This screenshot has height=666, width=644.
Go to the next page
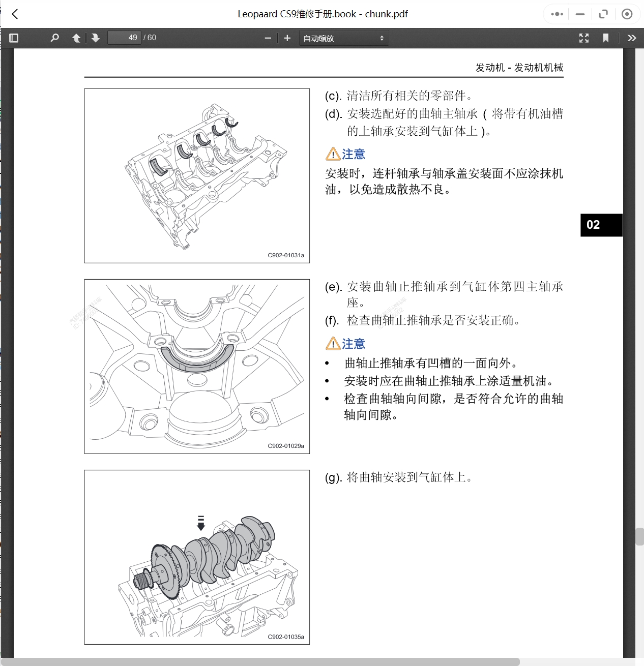(x=96, y=37)
